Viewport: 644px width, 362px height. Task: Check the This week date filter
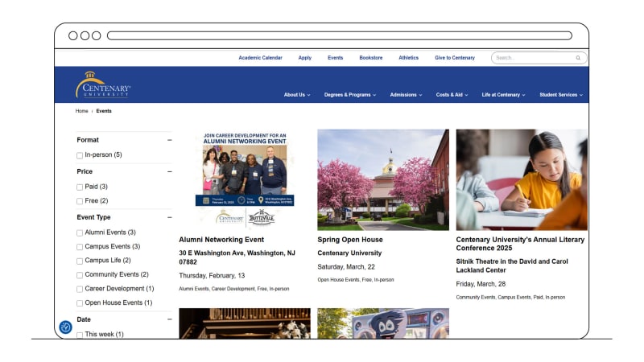coord(80,335)
